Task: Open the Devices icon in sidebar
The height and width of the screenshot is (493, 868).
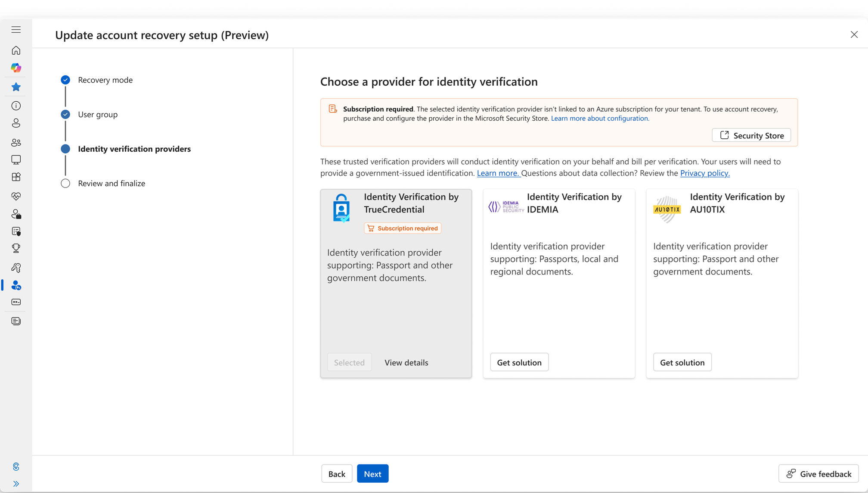Action: click(x=16, y=160)
